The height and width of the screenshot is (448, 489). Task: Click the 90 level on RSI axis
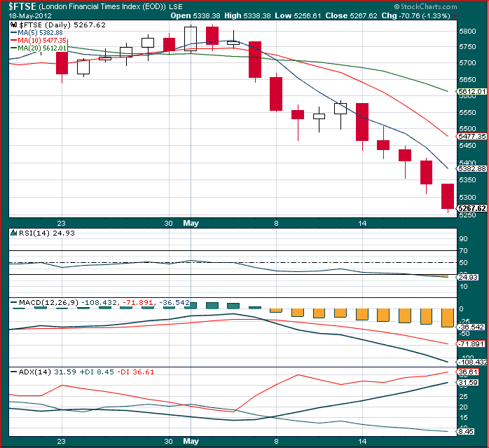click(463, 239)
